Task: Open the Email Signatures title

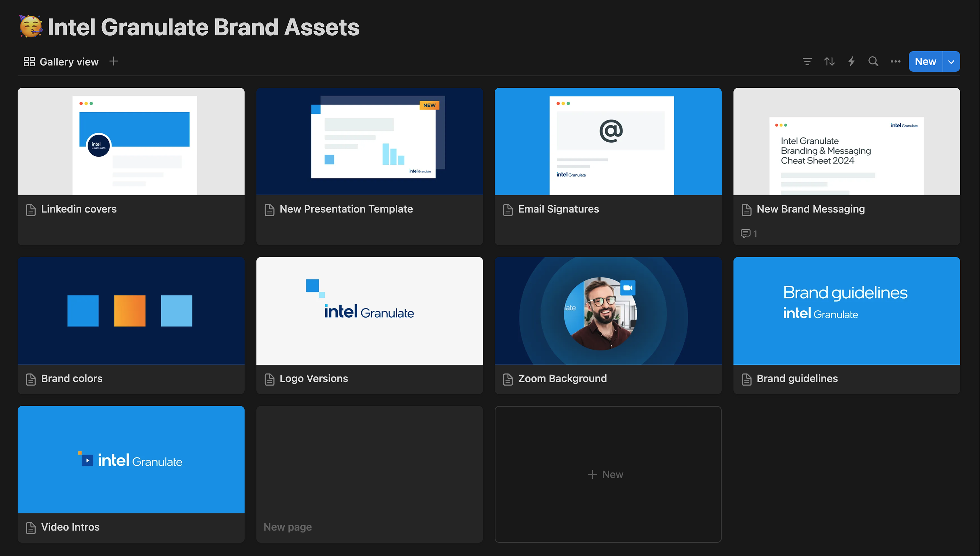Action: (x=558, y=209)
